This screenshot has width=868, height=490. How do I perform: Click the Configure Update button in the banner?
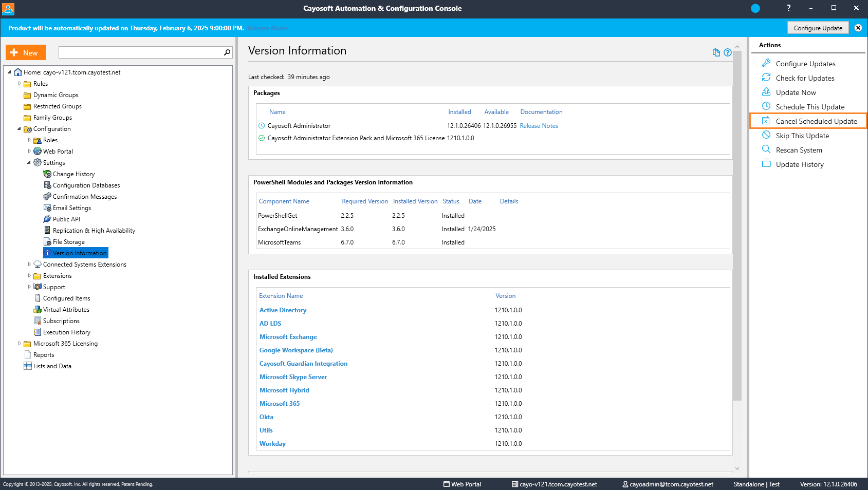point(818,28)
